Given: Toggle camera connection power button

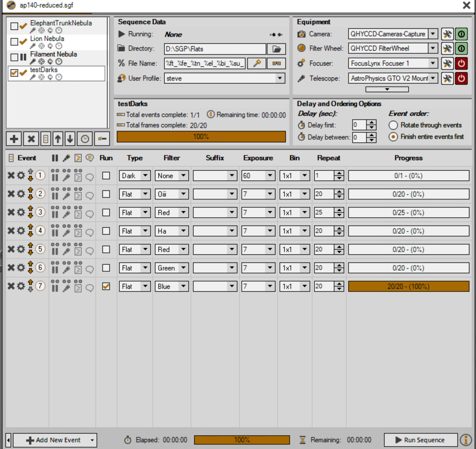Looking at the screenshot, I should tap(461, 34).
